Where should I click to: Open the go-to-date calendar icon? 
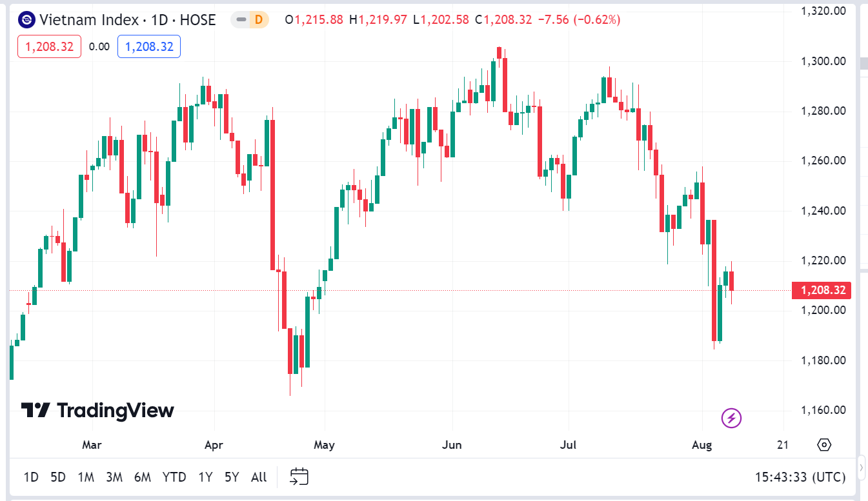[299, 477]
